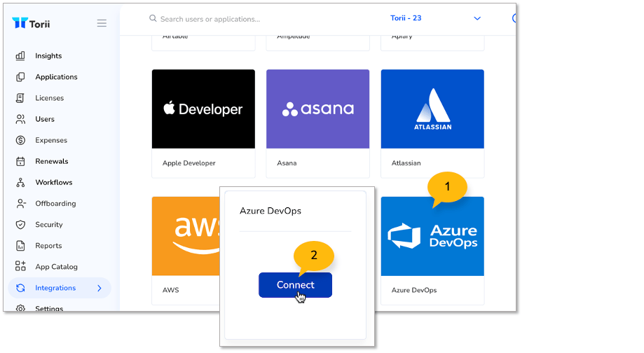Viewport: 644px width, 353px height.
Task: Click the Integrations sync icon
Action: tap(20, 288)
